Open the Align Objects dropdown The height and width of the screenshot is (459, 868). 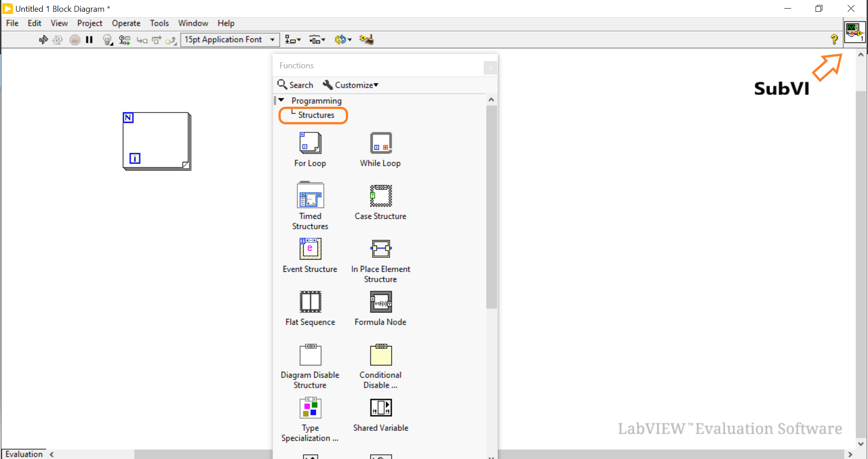[292, 40]
